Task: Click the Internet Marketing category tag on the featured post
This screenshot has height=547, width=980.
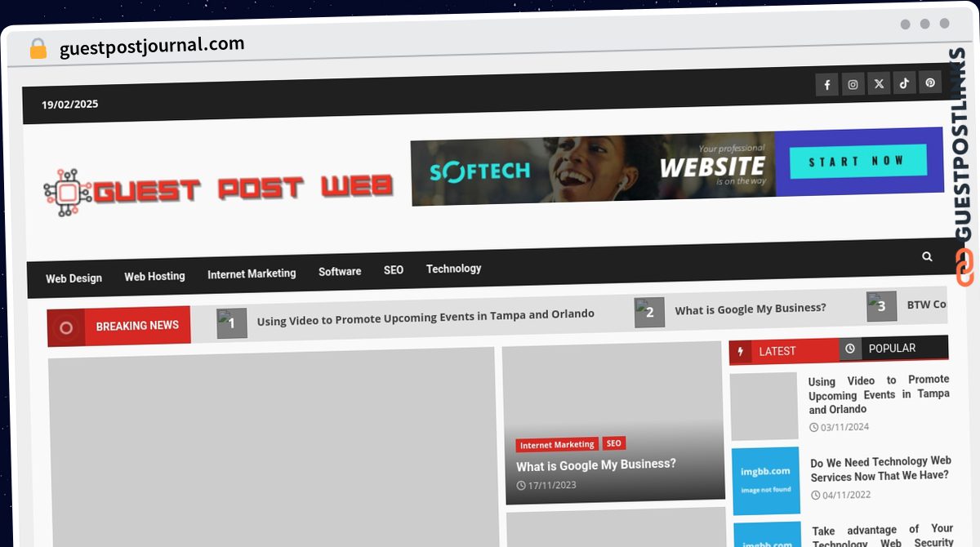Action: (x=557, y=445)
